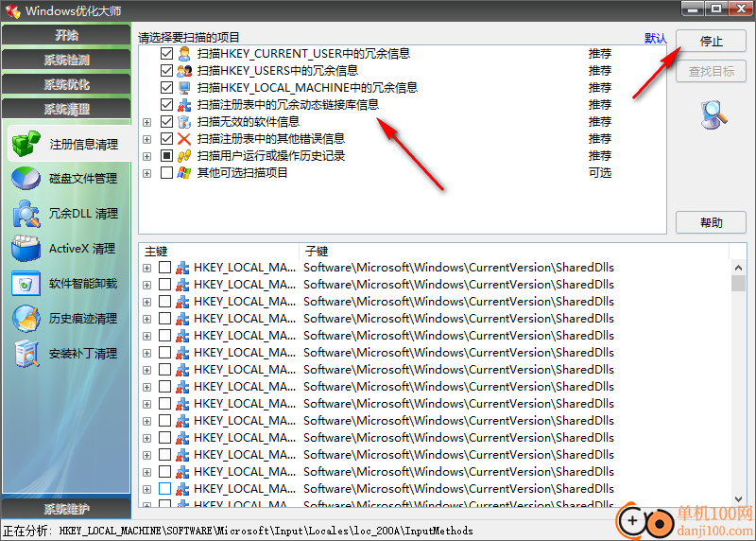756x541 pixels.
Task: Toggle 扫描用户运行或操作历史记录 checkbox
Action: point(166,156)
